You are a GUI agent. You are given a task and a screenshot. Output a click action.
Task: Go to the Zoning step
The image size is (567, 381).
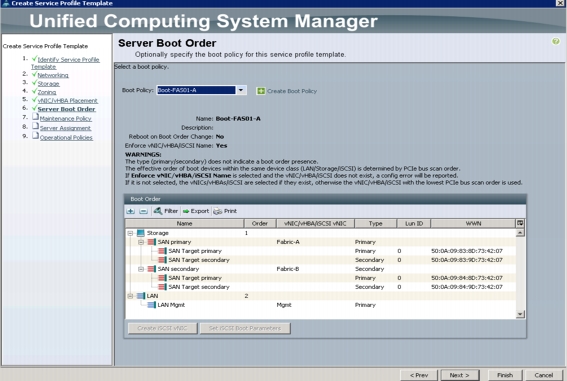(47, 93)
